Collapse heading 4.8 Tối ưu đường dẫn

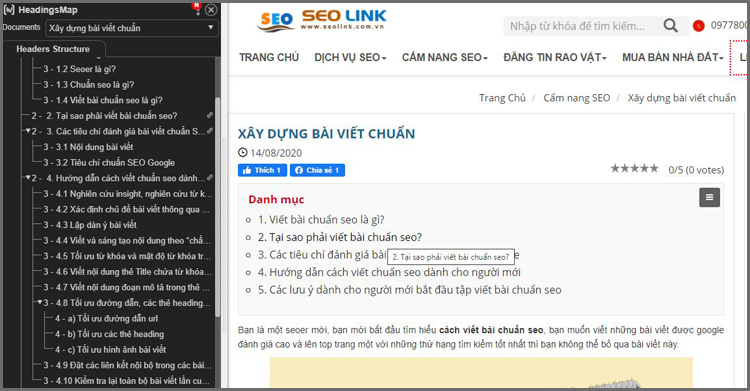40,302
